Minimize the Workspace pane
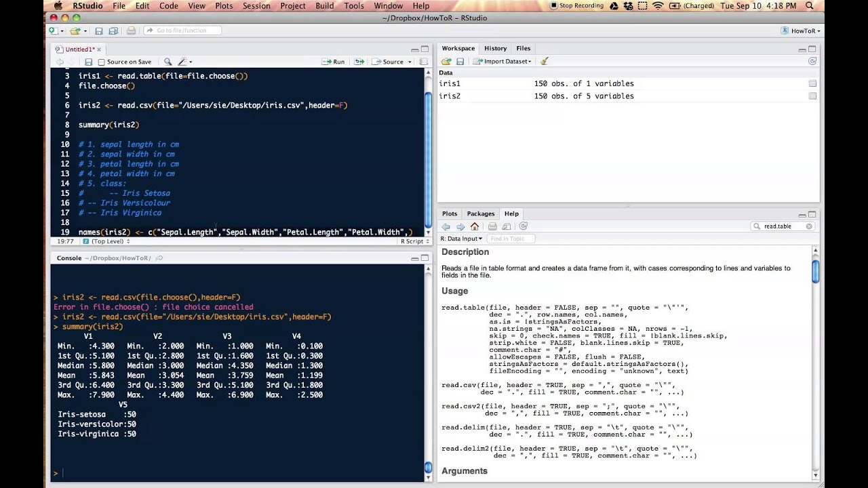 coord(802,49)
